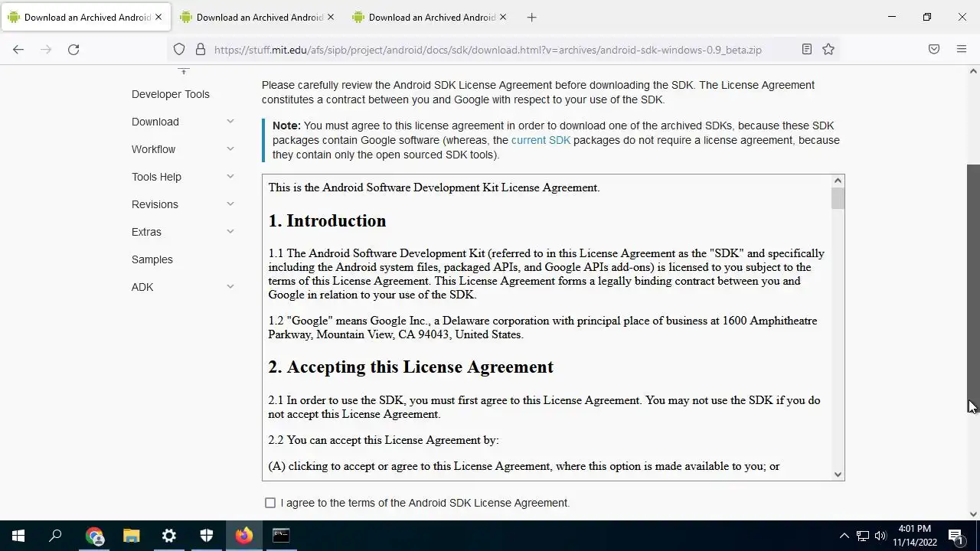The width and height of the screenshot is (980, 551).
Task: Expand the ADK sidebar section
Action: click(230, 287)
